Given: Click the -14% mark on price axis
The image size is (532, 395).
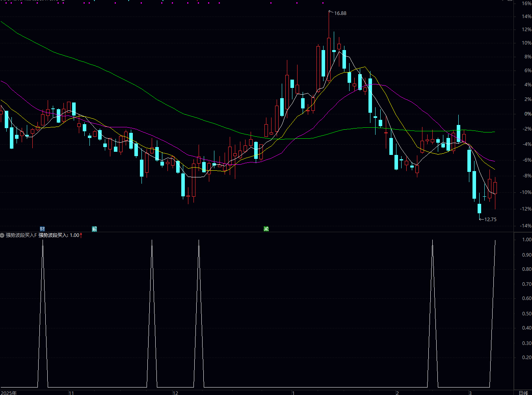Looking at the screenshot, I should pos(526,226).
